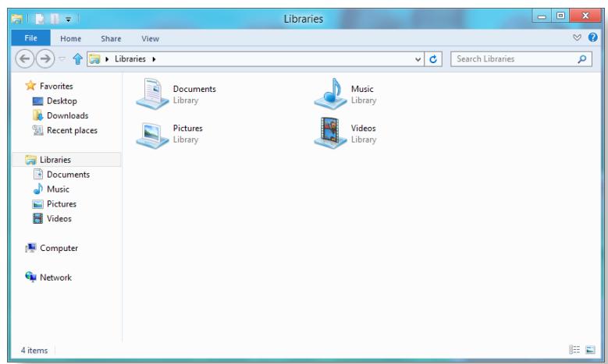
Task: Open Desktop in Favorites
Action: click(62, 101)
